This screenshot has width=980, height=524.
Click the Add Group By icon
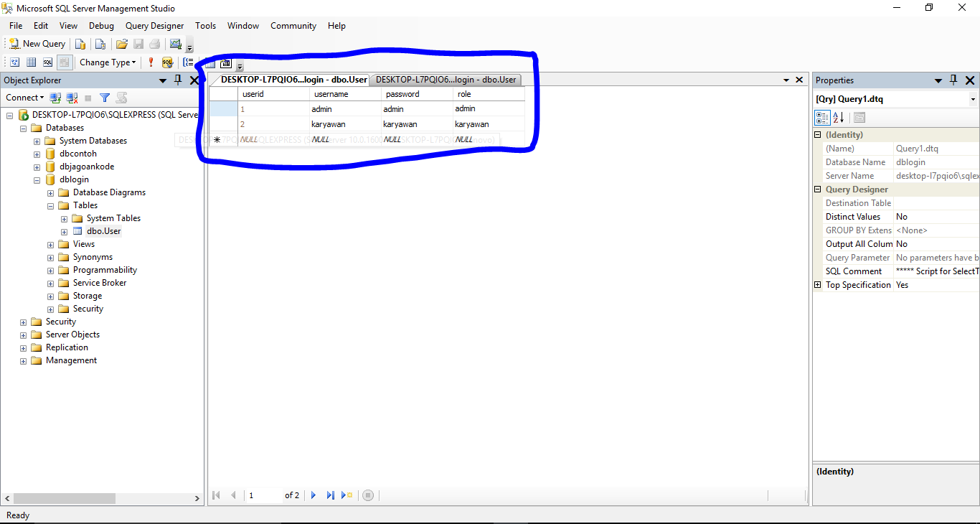[188, 62]
